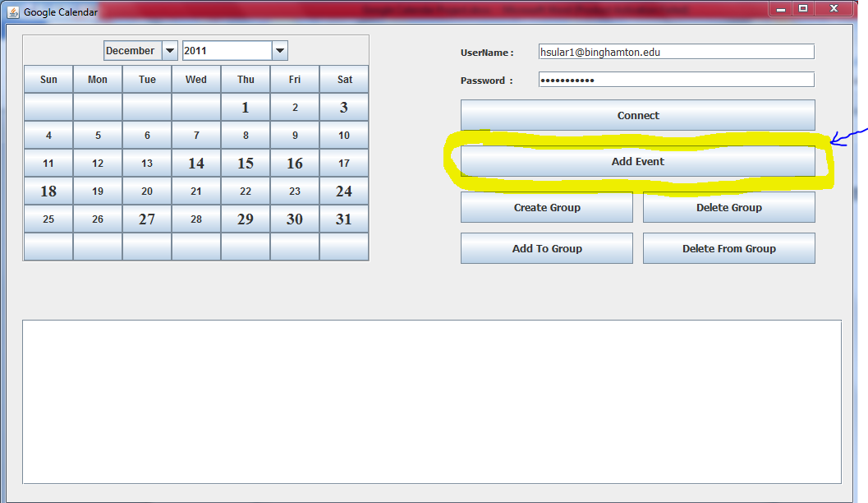Select day 31 in the calendar
This screenshot has width=868, height=503.
[343, 219]
